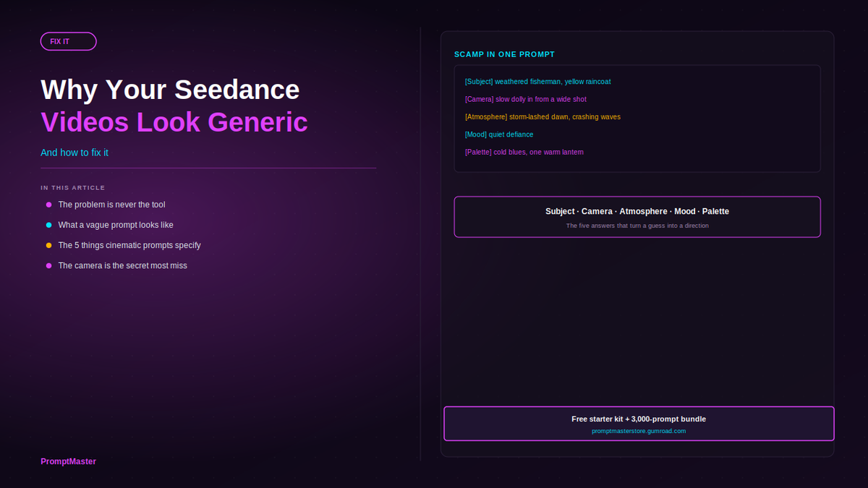Click the FIX IT pill badge
The image size is (868, 488).
[69, 41]
